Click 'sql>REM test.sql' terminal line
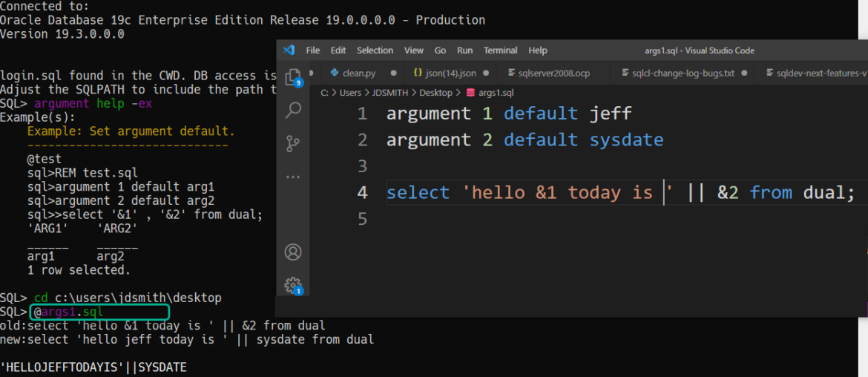Viewport: 868px width, 377px height. (x=82, y=173)
